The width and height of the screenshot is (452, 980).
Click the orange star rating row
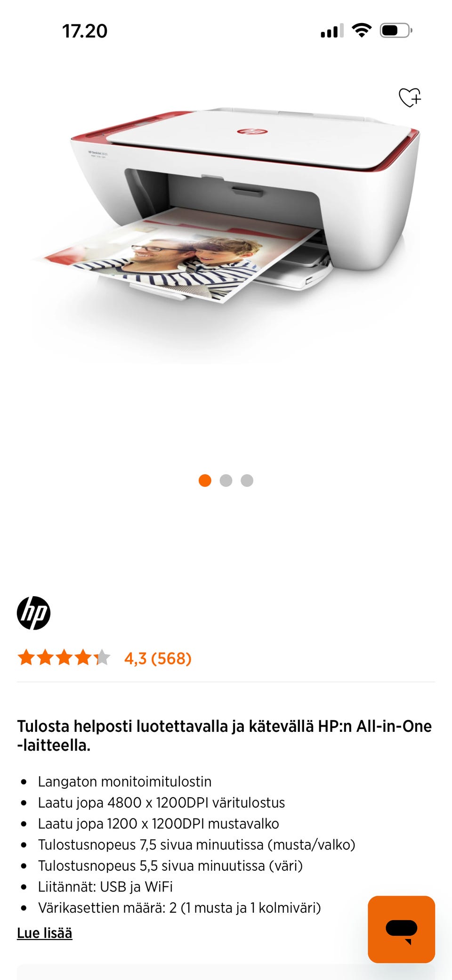tap(64, 657)
